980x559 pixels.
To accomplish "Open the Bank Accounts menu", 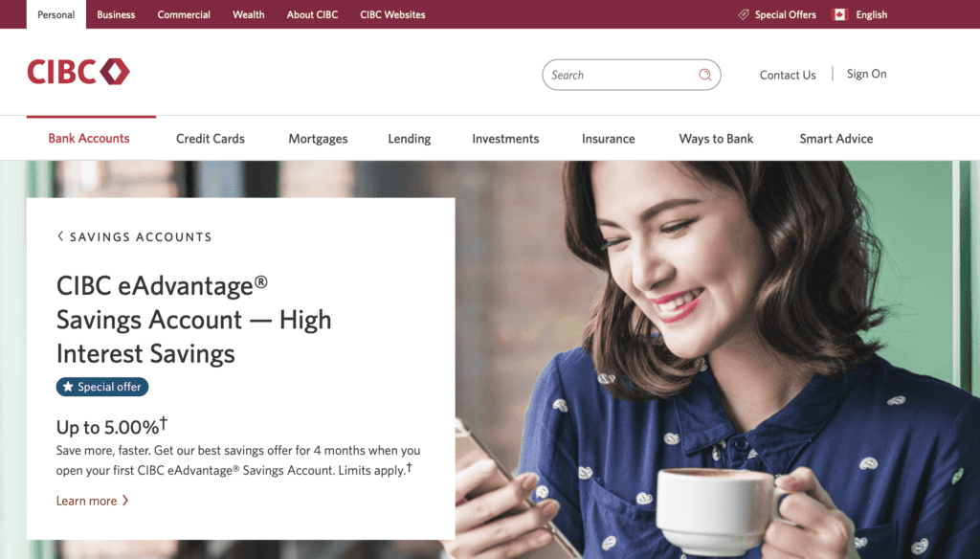I will [89, 138].
